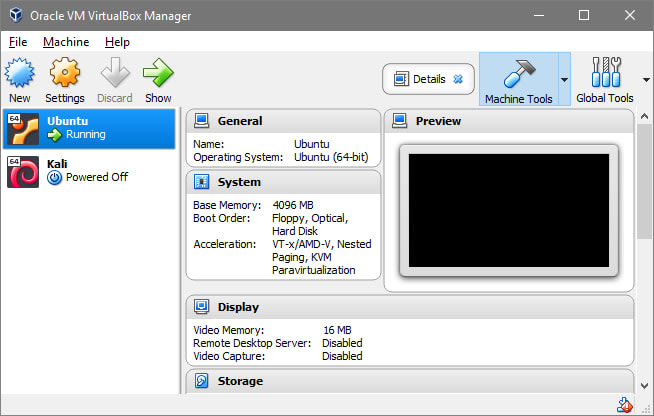Open the Help menu
654x416 pixels.
click(x=117, y=42)
